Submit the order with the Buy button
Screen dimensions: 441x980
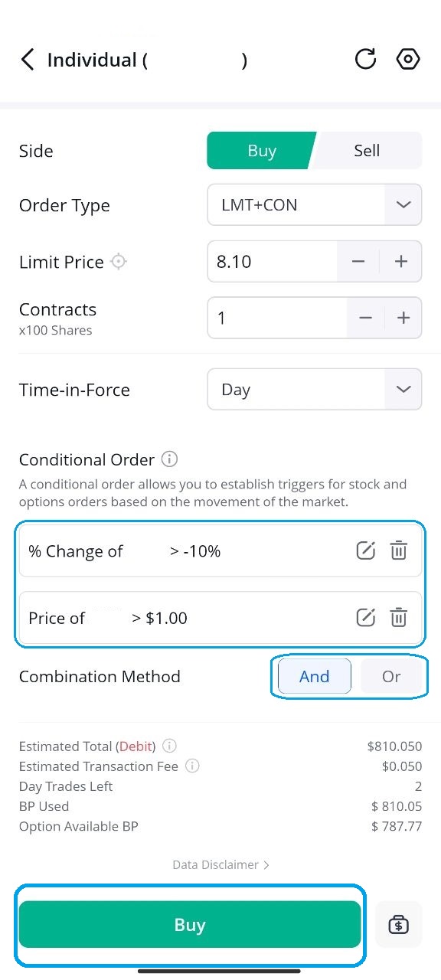pyautogui.click(x=190, y=924)
